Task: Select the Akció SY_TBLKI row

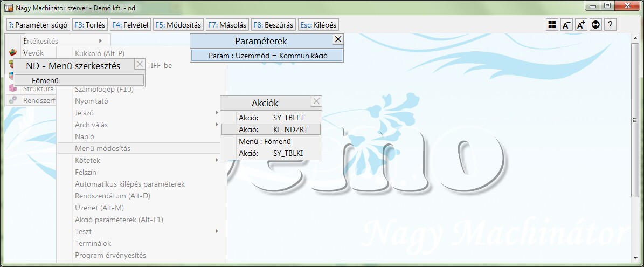Action: pyautogui.click(x=271, y=153)
